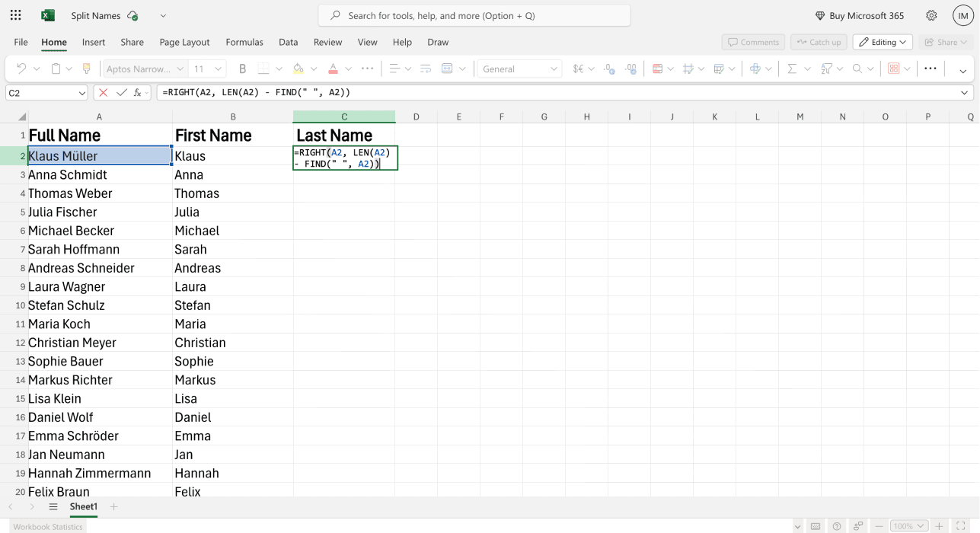
Task: Open the Sort and Filter icon
Action: click(828, 69)
